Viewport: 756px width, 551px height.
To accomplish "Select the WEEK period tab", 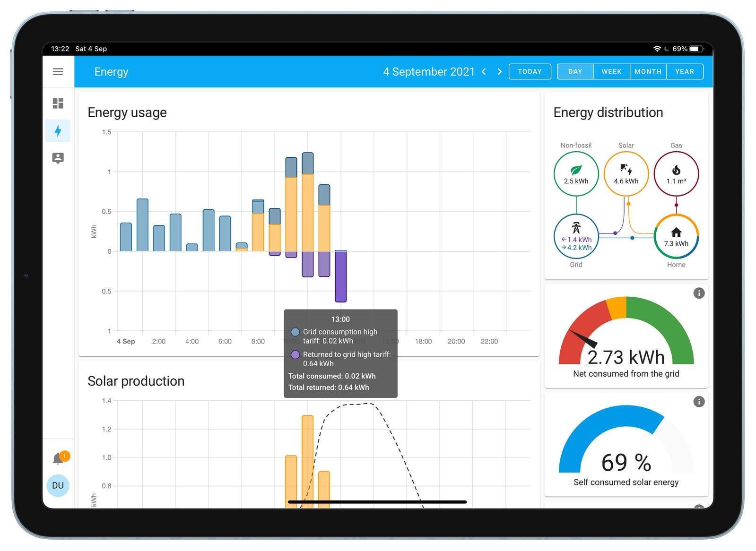I will tap(611, 71).
